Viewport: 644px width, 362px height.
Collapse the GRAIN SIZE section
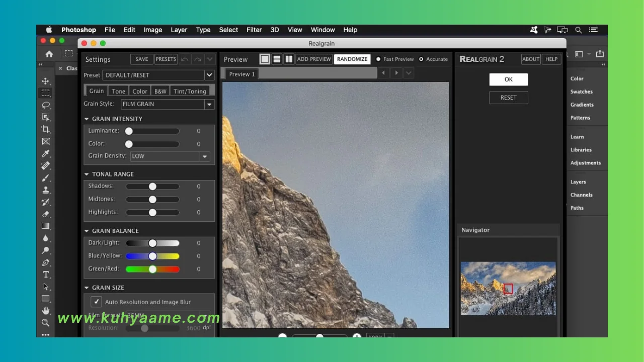[87, 288]
